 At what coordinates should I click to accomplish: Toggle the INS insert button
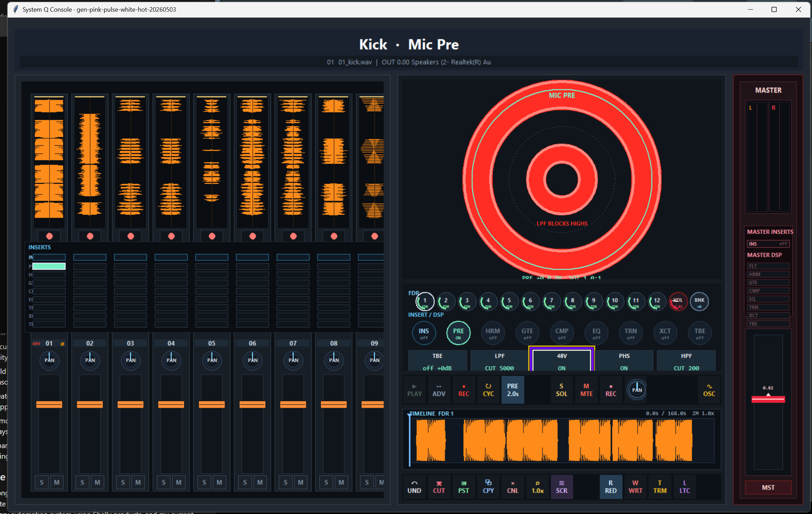424,333
